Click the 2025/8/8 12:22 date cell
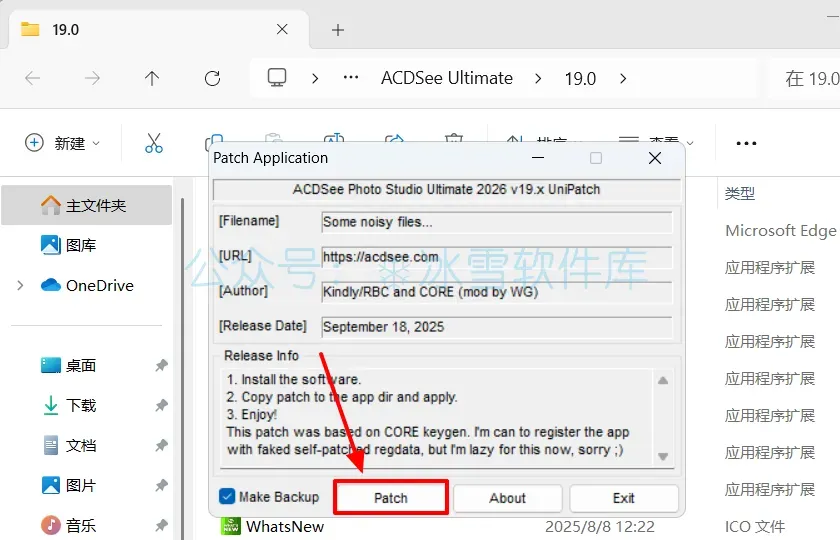This screenshot has width=840, height=540. 600,527
